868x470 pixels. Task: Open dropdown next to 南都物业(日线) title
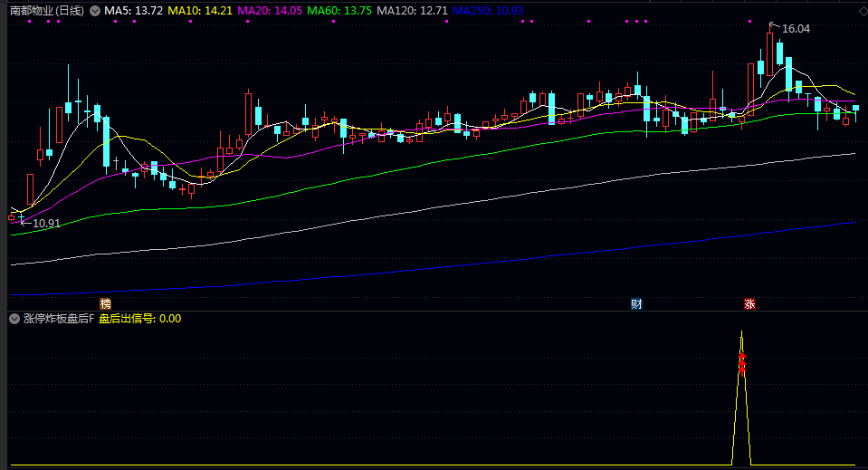95,11
